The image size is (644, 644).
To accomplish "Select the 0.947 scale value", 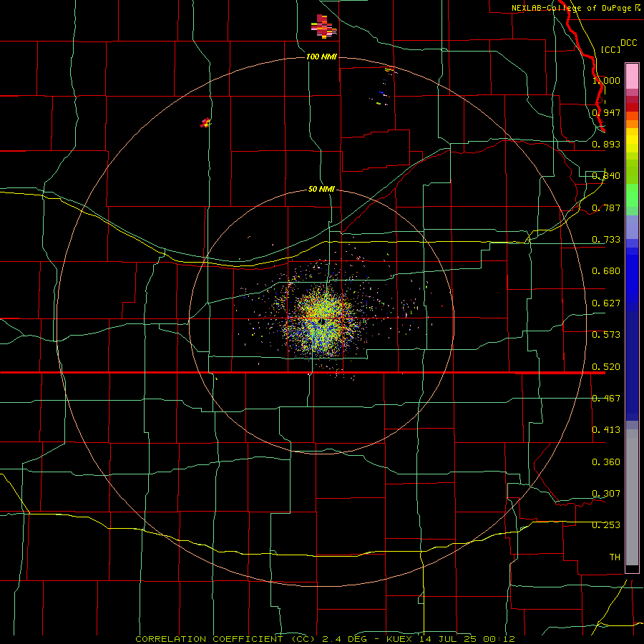I will coord(606,112).
